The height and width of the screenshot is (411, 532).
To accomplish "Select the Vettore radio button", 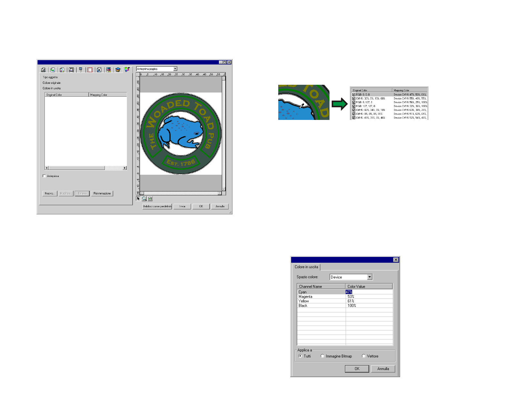I will coord(364,356).
